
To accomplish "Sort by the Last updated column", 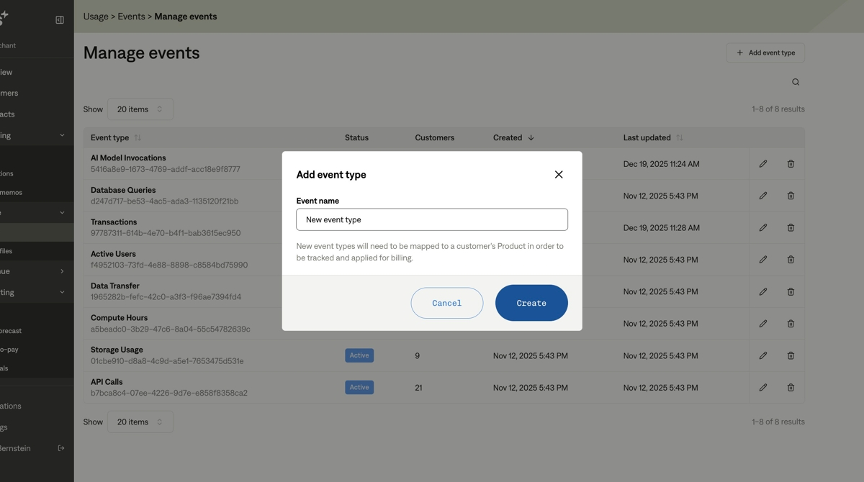I will (652, 137).
